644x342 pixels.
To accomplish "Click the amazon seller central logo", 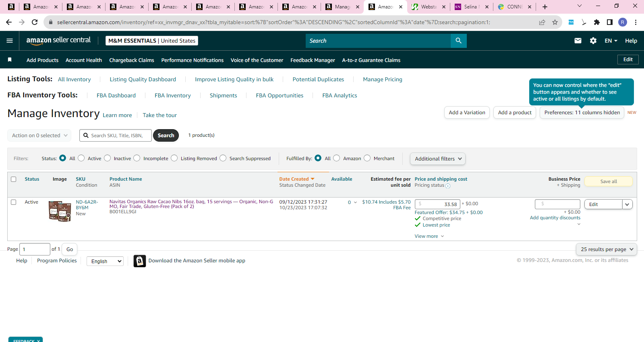I will [58, 40].
